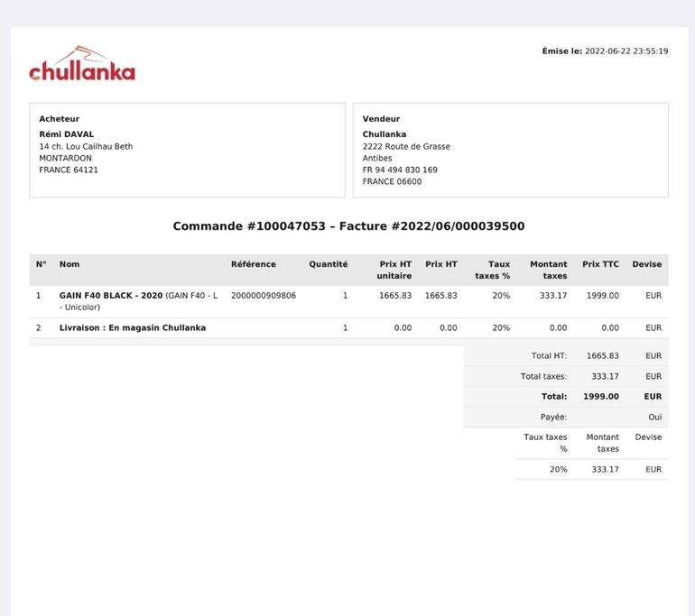Click FRANCE 06600 postal line
The height and width of the screenshot is (616, 695).
[392, 181]
